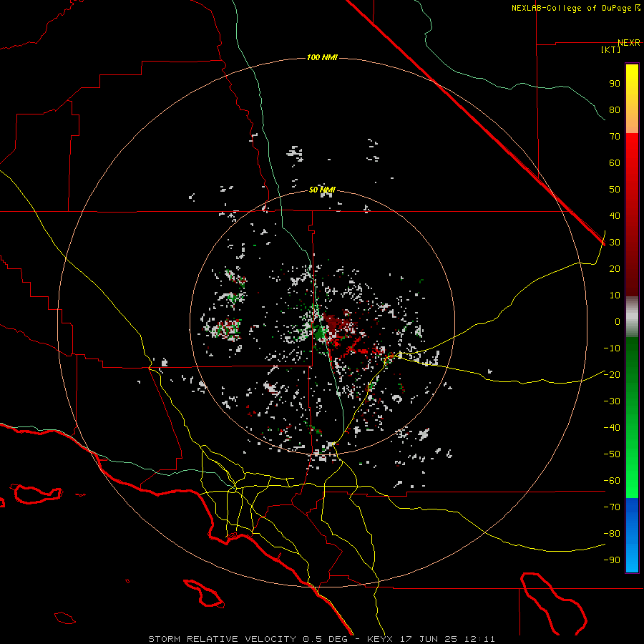Screen dimensions: 644x644
Task: Click the STORM RELATIVE VELOCITY caption text
Action: click(x=222, y=639)
